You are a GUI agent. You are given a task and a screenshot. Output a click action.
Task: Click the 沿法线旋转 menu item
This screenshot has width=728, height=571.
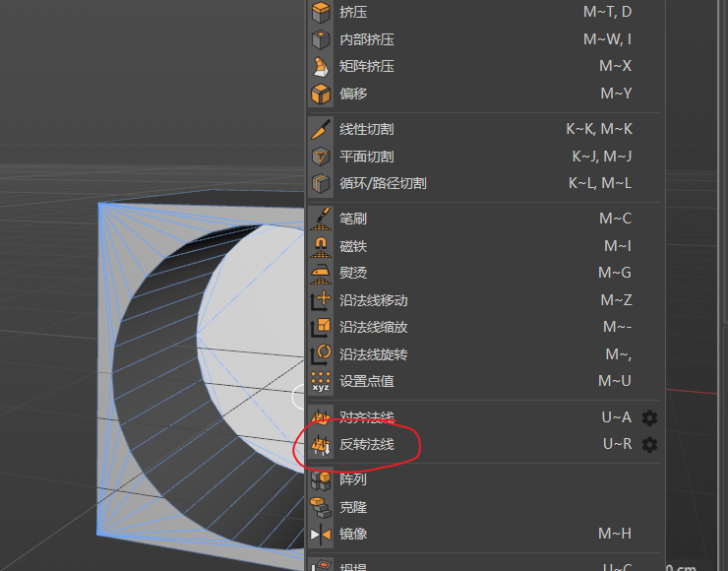(x=374, y=354)
